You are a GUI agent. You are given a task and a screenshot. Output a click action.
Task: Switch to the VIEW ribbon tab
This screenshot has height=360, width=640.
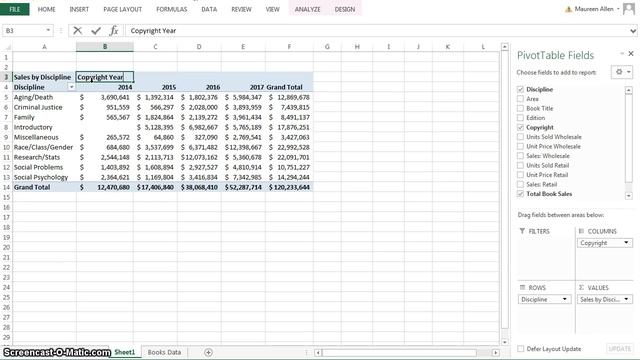click(272, 9)
